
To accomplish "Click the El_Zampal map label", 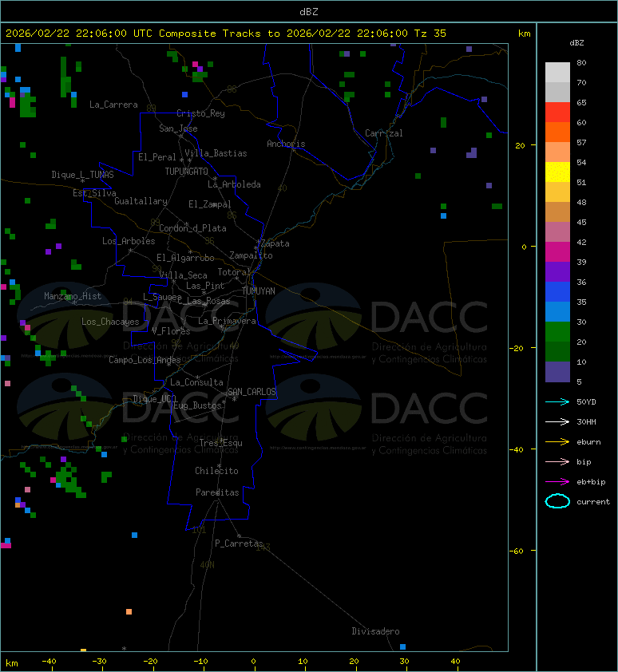I will click(210, 204).
